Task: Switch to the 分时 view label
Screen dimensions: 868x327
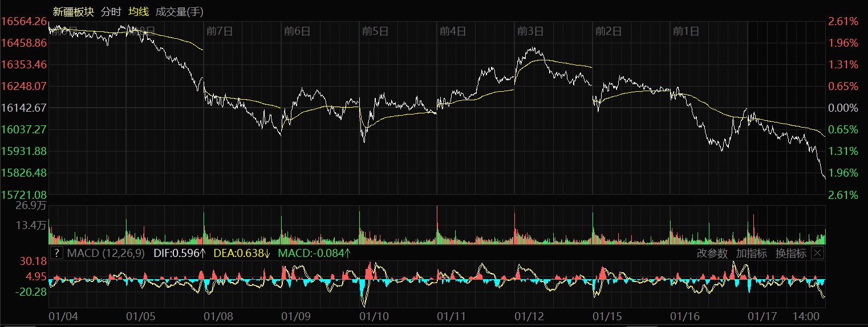Action: click(110, 11)
